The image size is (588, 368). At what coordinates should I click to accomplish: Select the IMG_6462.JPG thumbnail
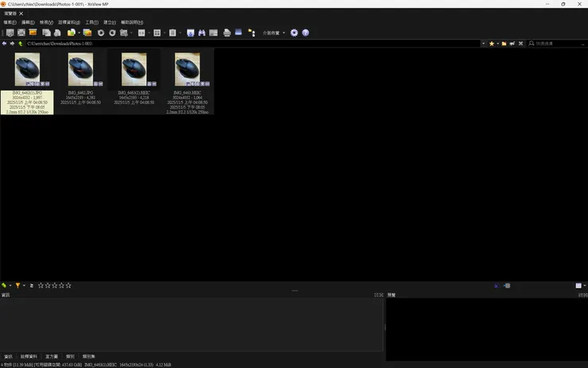[80, 69]
